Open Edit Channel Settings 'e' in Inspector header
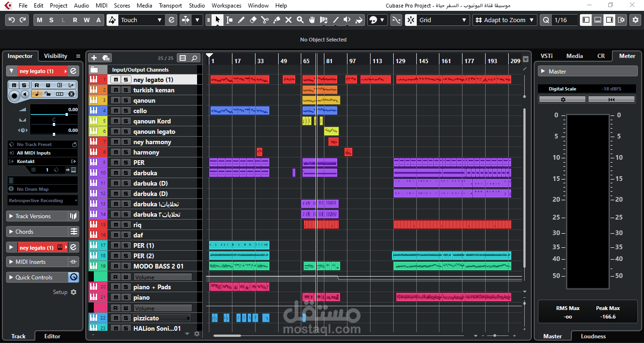Image resolution: width=644 pixels, height=343 pixels. click(73, 71)
